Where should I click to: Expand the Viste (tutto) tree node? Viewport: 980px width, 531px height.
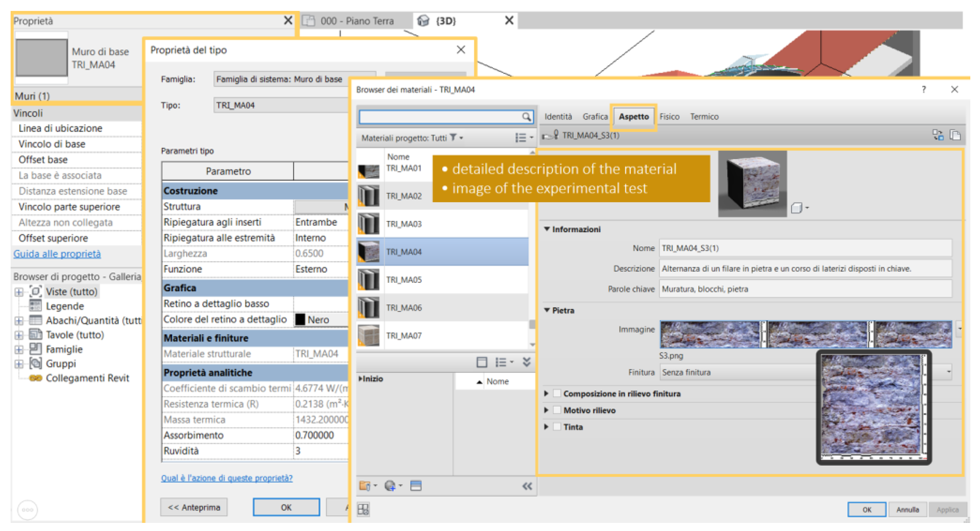pos(19,292)
